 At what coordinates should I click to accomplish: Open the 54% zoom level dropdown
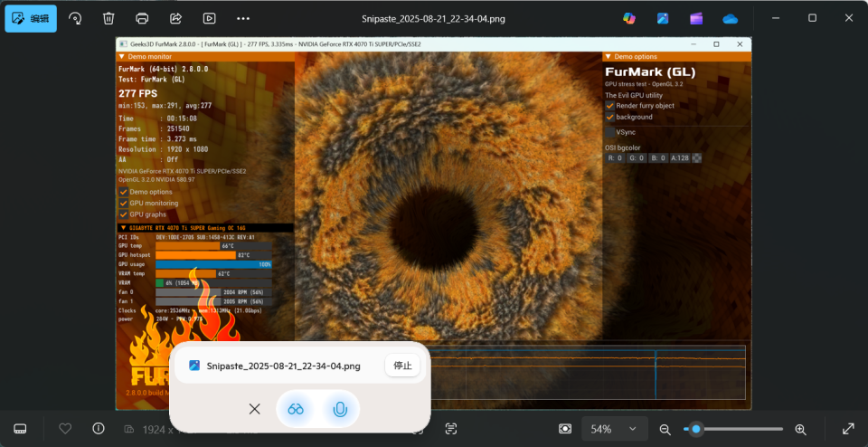[x=615, y=429]
